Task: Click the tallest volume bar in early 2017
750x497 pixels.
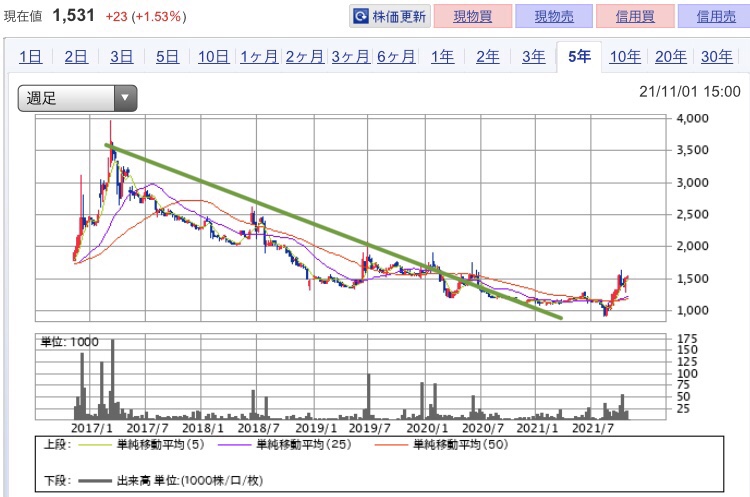Action: [112, 379]
